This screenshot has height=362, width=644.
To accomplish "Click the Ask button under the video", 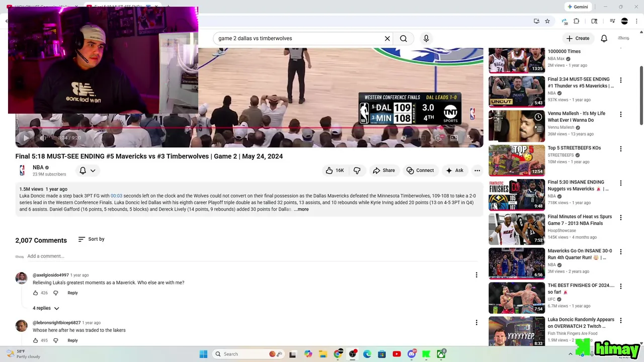I will point(454,170).
